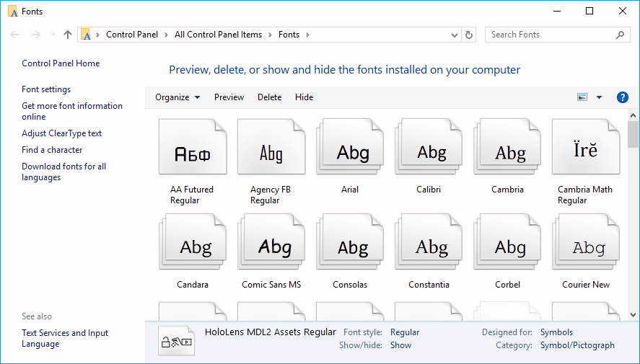This screenshot has width=640, height=364.
Task: Expand the address bar history dropdown
Action: coord(455,35)
